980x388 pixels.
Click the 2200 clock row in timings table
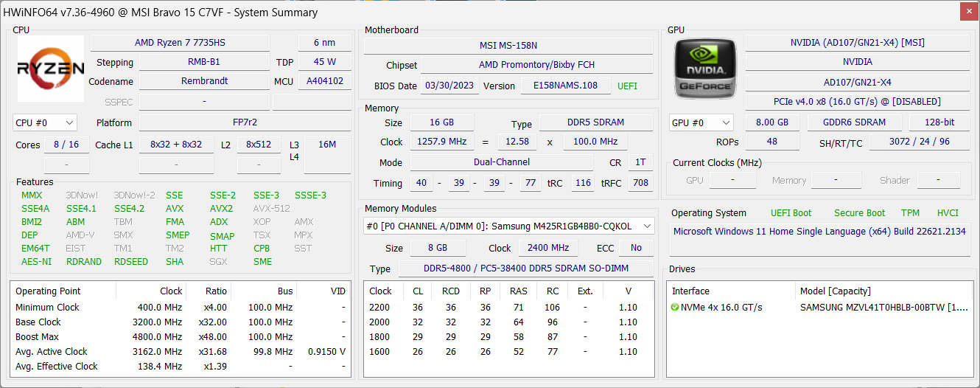pyautogui.click(x=508, y=307)
